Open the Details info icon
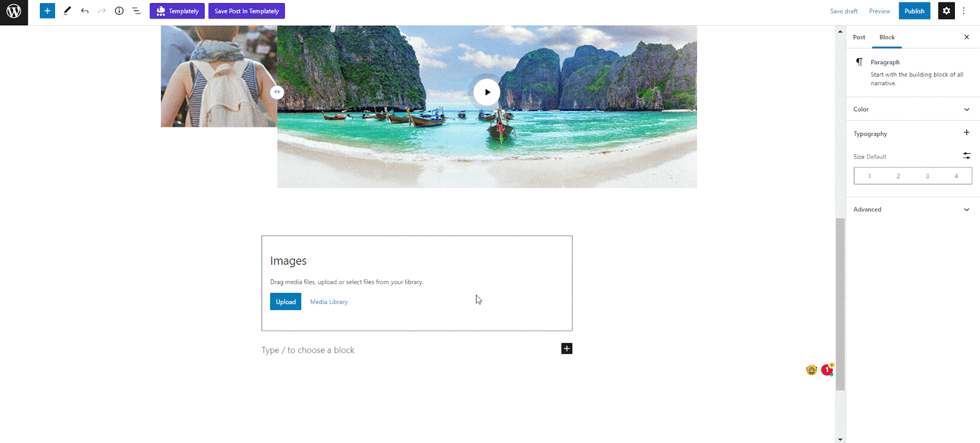The image size is (980, 443). pos(119,11)
